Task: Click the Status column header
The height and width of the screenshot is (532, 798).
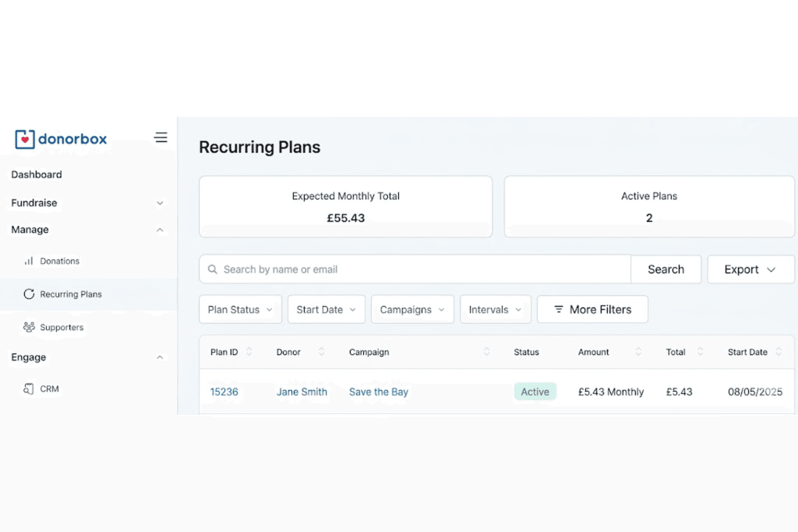Action: pos(526,352)
